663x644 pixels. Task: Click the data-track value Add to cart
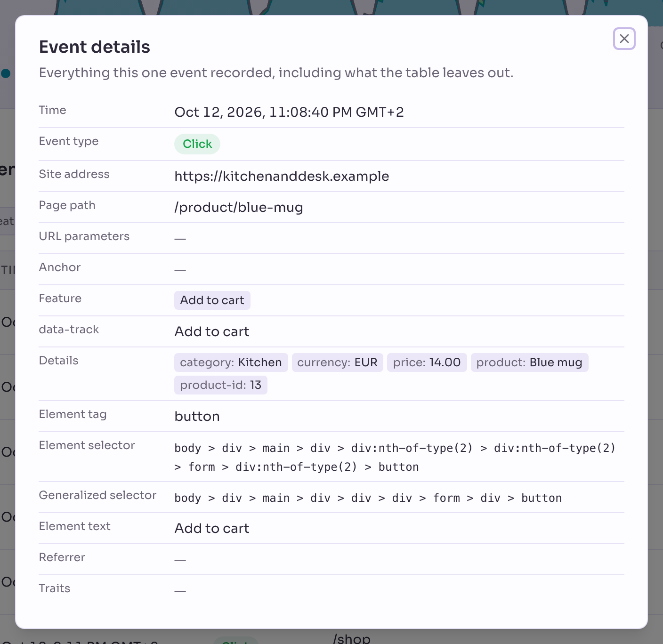coord(212,331)
